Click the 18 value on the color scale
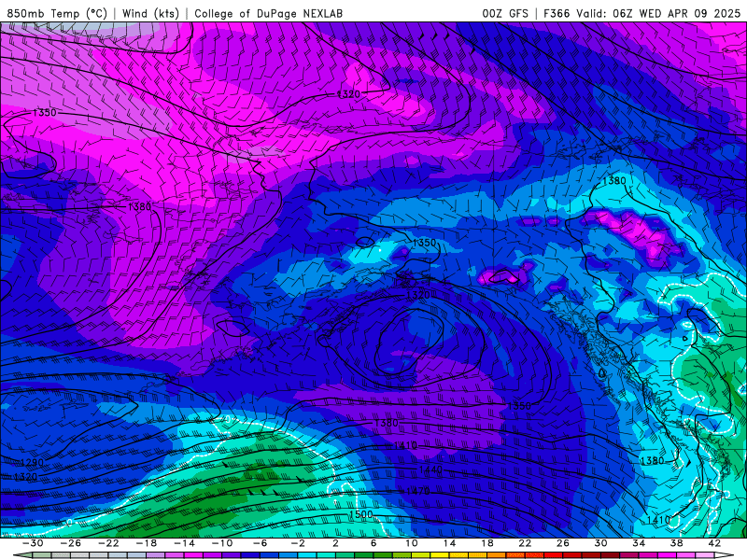This screenshot has width=747, height=560. click(486, 543)
